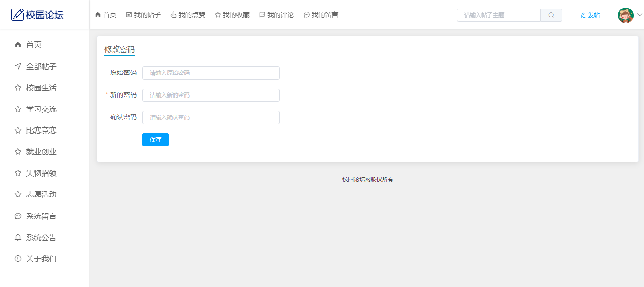Click the campus forum logo icon
The height and width of the screenshot is (287, 644).
tap(17, 15)
